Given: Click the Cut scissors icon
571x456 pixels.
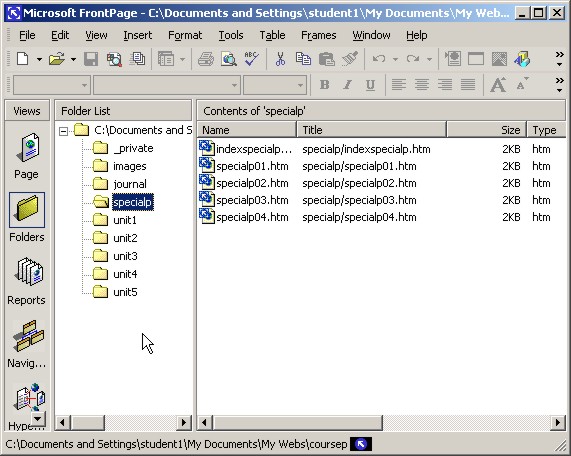Looking at the screenshot, I should click(280, 59).
